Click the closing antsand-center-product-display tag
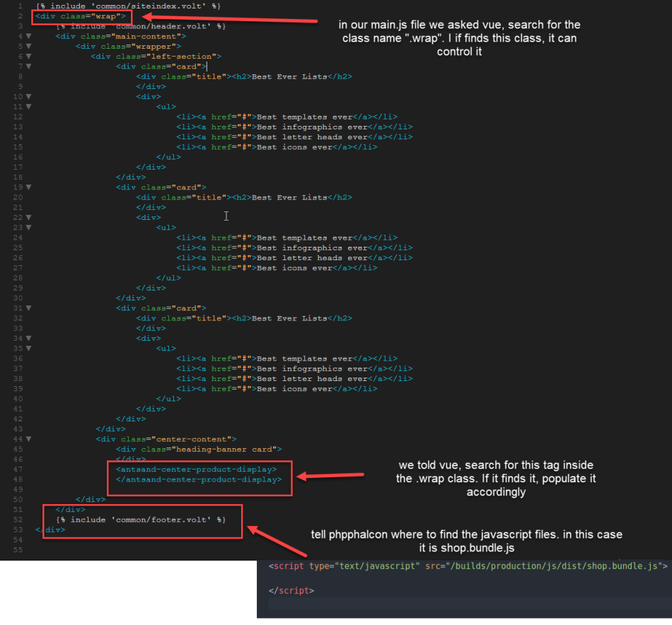Screen dimensions: 672x625 pos(199,479)
